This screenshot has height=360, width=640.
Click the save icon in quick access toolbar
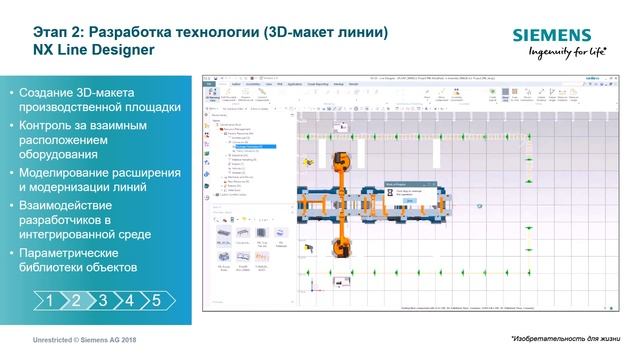216,78
